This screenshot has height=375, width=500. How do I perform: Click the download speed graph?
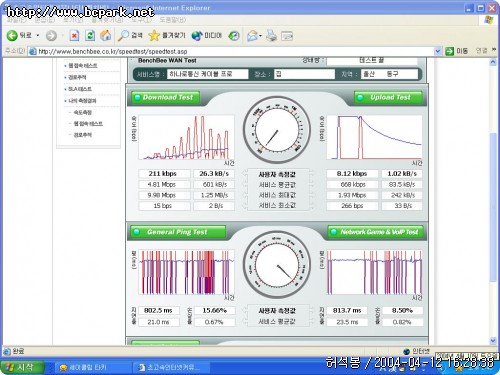(x=186, y=137)
